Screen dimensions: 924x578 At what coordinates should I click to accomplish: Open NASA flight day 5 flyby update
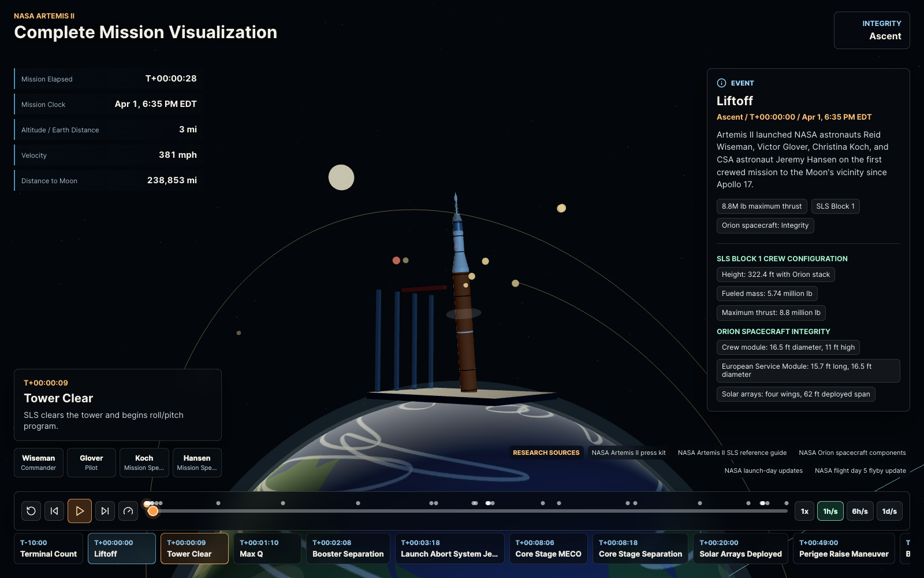click(860, 470)
